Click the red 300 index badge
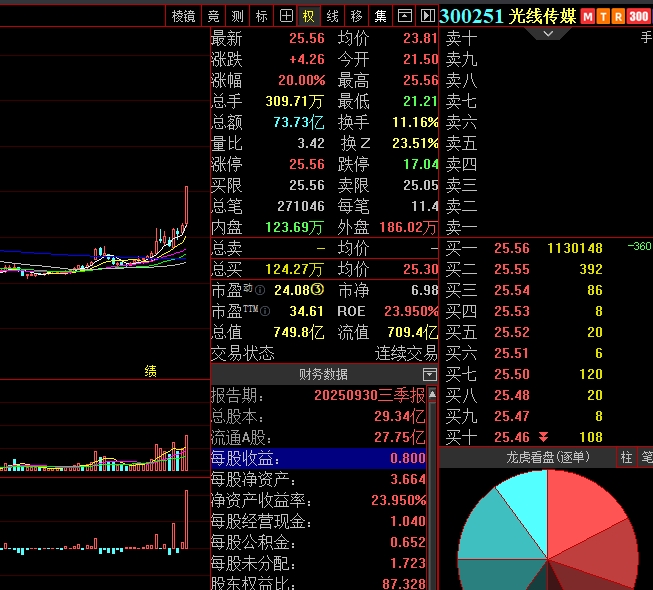 click(638, 17)
